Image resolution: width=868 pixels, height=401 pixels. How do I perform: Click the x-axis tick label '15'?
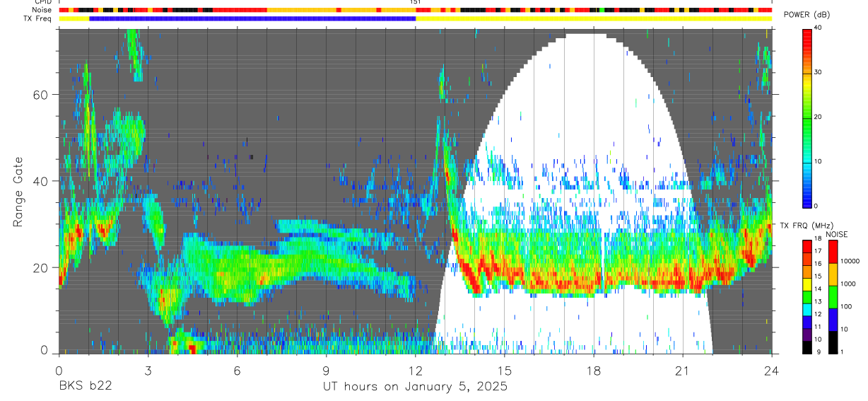pyautogui.click(x=504, y=370)
